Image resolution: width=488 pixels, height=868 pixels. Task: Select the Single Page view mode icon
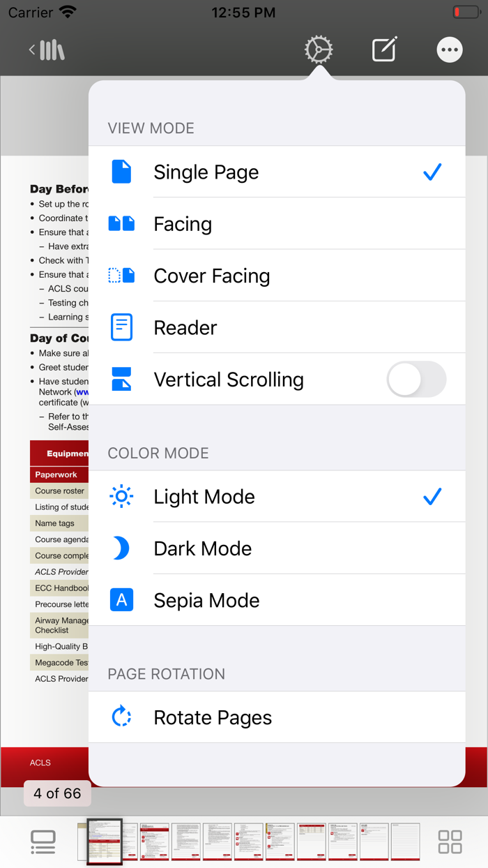point(122,171)
